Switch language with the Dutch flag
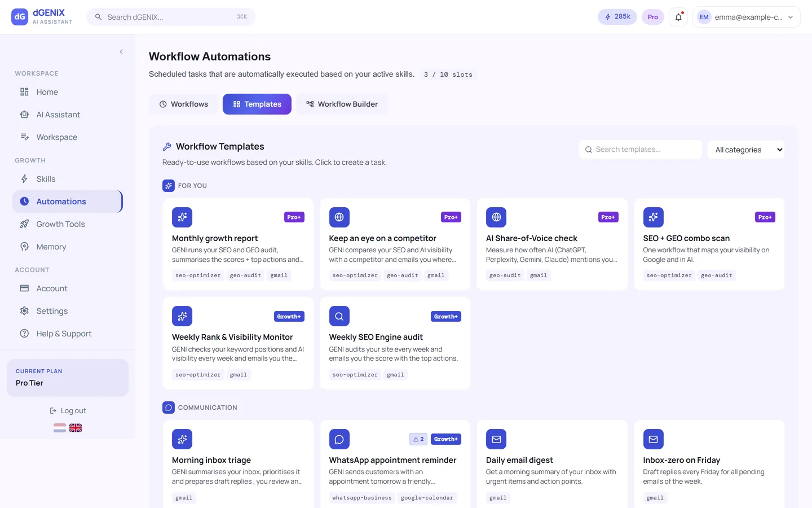This screenshot has width=812, height=508. point(60,428)
